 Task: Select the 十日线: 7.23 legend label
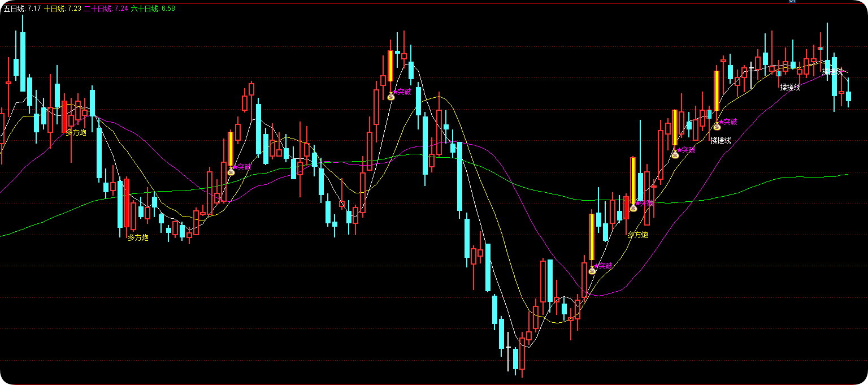click(x=63, y=9)
